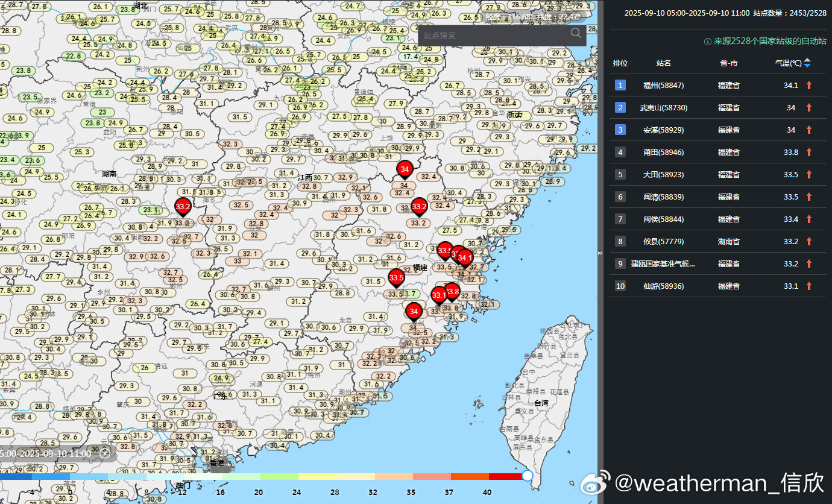Image resolution: width=832 pixels, height=504 pixels.
Task: Click the 站名 column header
Action: (664, 63)
